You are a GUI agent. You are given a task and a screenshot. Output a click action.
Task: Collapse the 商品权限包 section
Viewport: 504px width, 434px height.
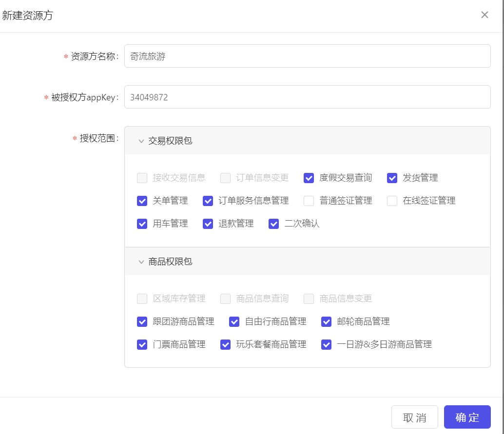(141, 262)
